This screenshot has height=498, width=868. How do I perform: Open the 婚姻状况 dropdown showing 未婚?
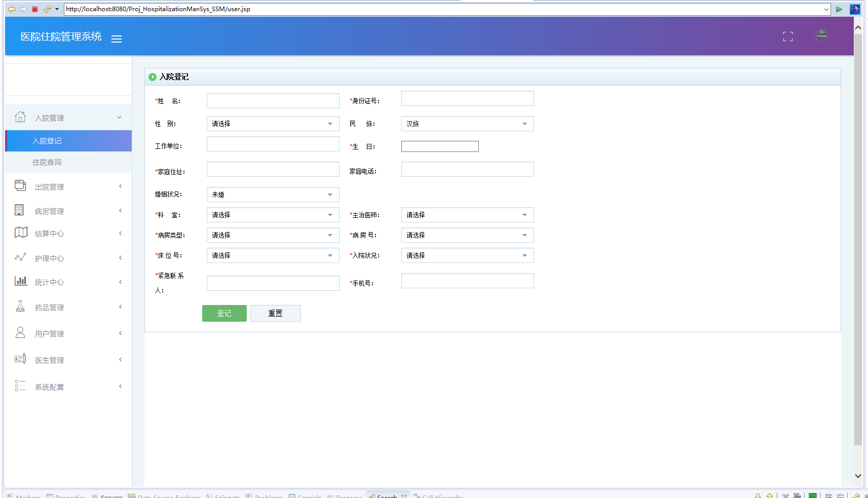[x=273, y=195]
